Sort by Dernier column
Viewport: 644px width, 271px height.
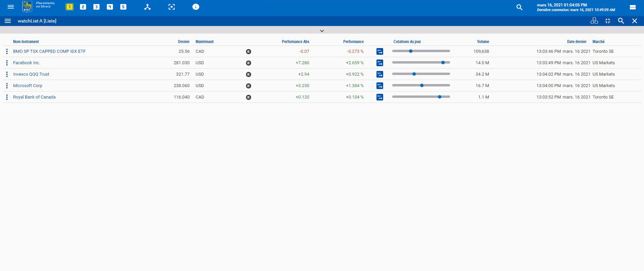coord(184,42)
